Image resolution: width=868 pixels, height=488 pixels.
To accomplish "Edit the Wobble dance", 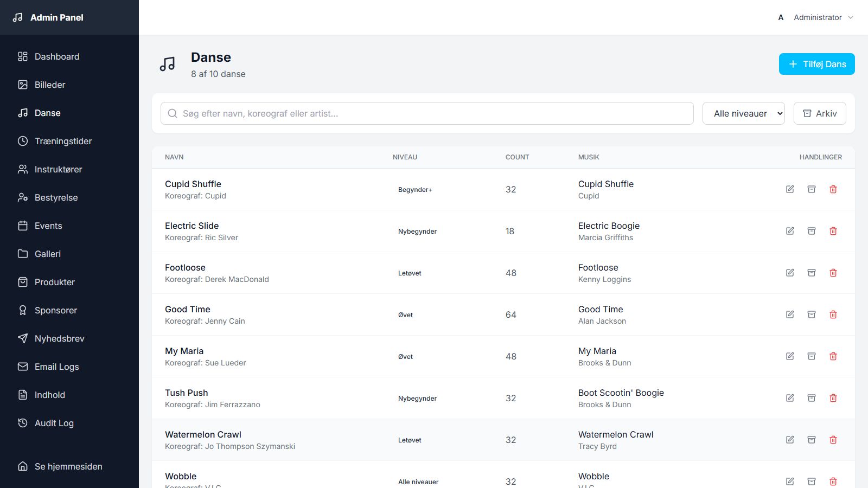I will point(790,481).
